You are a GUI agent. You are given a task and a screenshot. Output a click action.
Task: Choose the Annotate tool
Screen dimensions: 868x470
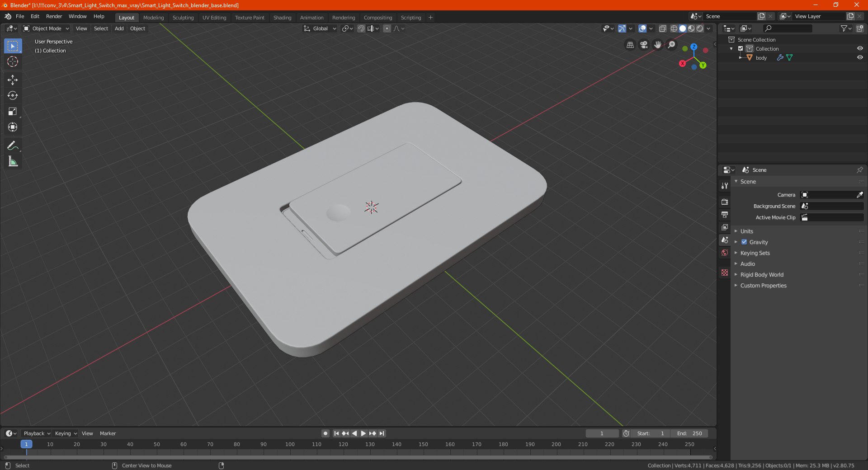coord(13,146)
